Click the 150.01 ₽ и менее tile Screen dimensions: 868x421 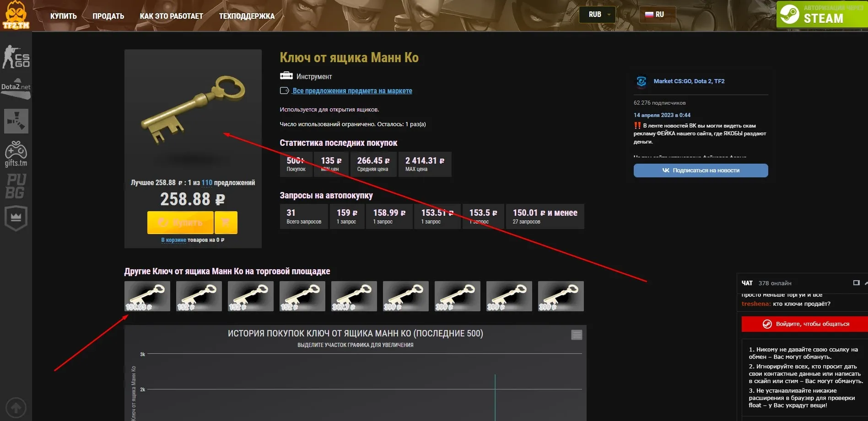(545, 216)
